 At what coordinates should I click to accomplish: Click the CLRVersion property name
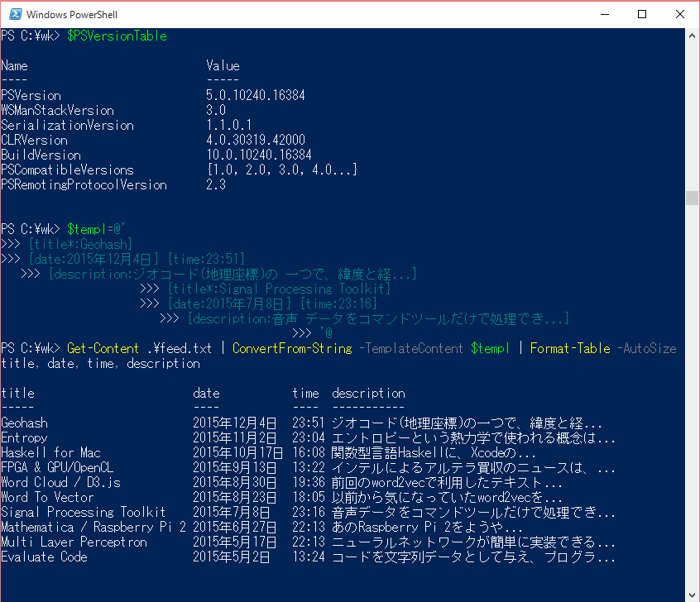pyautogui.click(x=34, y=141)
